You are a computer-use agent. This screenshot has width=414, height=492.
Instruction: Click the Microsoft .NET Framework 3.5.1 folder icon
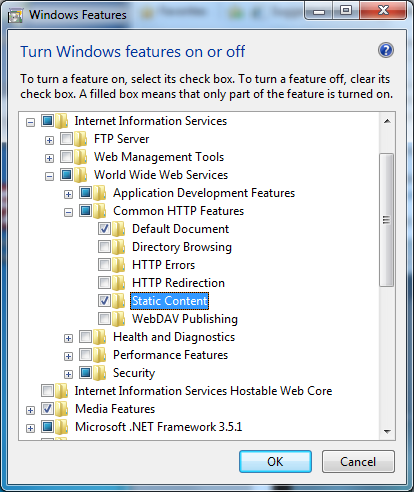coord(62,427)
